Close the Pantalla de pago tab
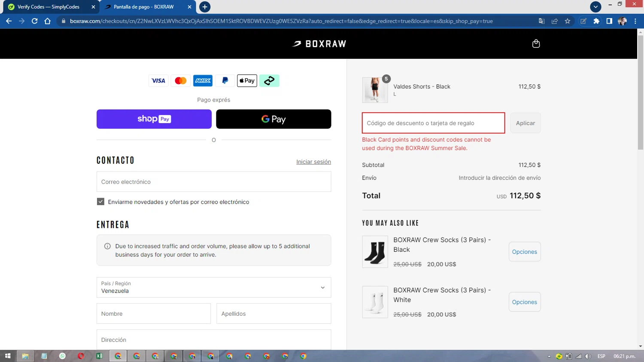The width and height of the screenshot is (644, 362). coord(189,7)
